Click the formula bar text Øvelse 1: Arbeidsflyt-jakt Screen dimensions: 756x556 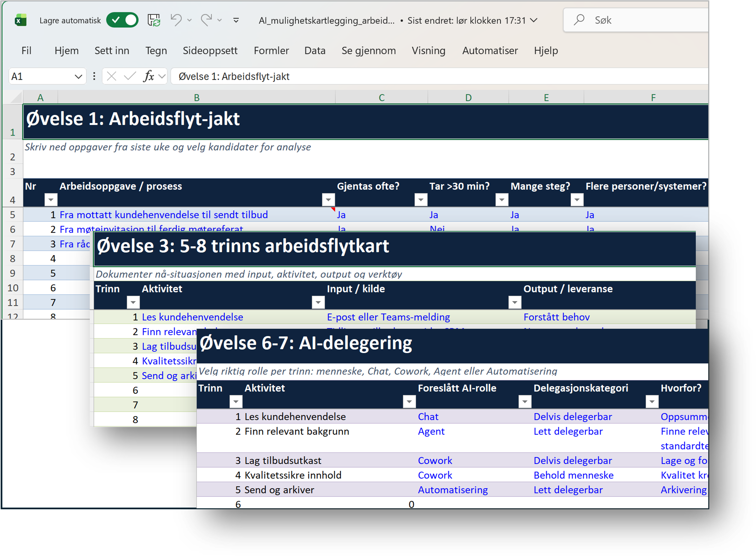(234, 76)
